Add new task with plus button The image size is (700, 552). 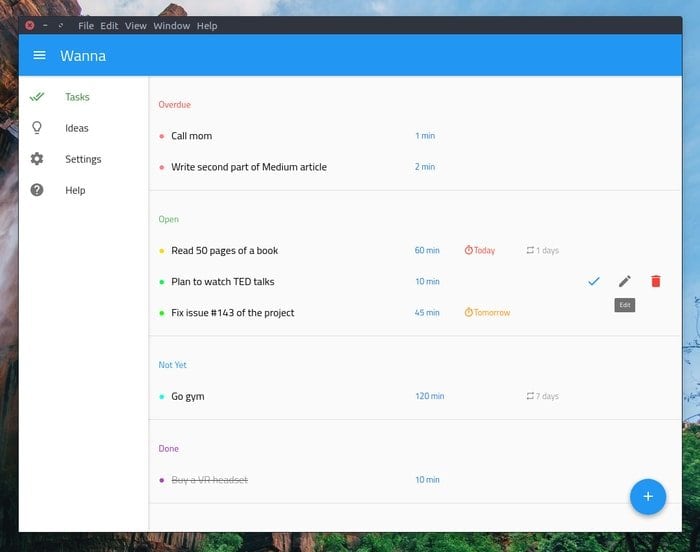[648, 497]
